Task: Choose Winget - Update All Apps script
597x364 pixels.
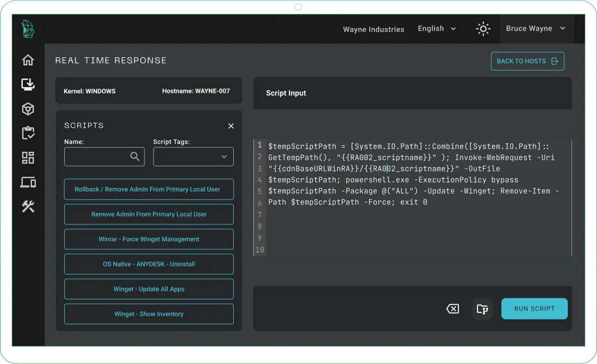Action: pyautogui.click(x=149, y=289)
